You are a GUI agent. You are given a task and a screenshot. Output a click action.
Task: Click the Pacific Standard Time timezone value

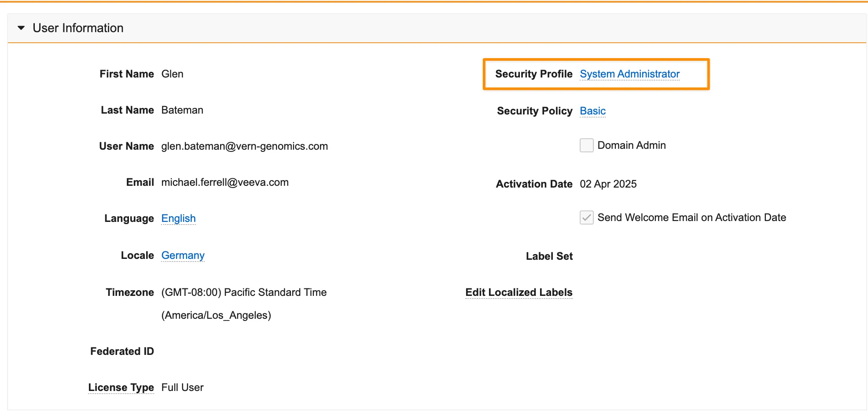pyautogui.click(x=244, y=292)
